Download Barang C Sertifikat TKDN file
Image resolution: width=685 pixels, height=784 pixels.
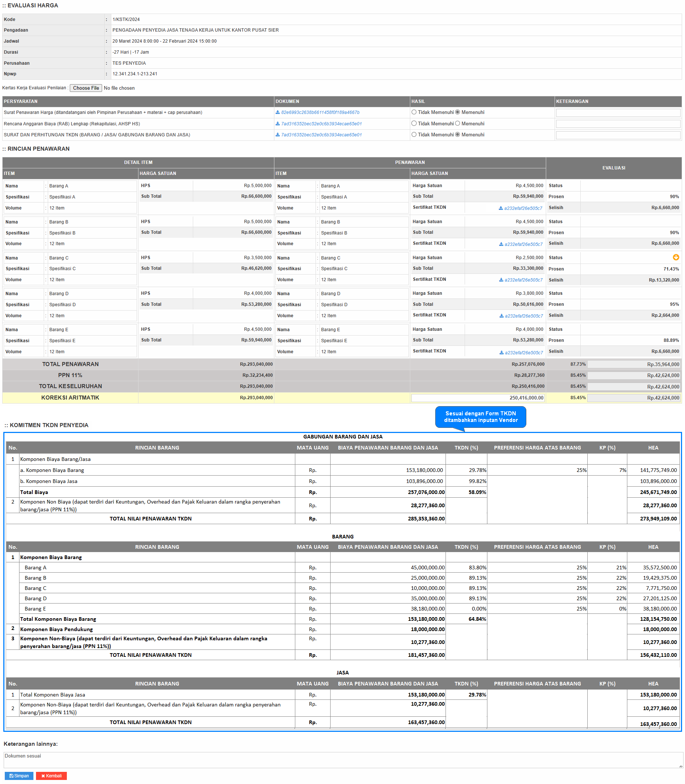tap(523, 280)
